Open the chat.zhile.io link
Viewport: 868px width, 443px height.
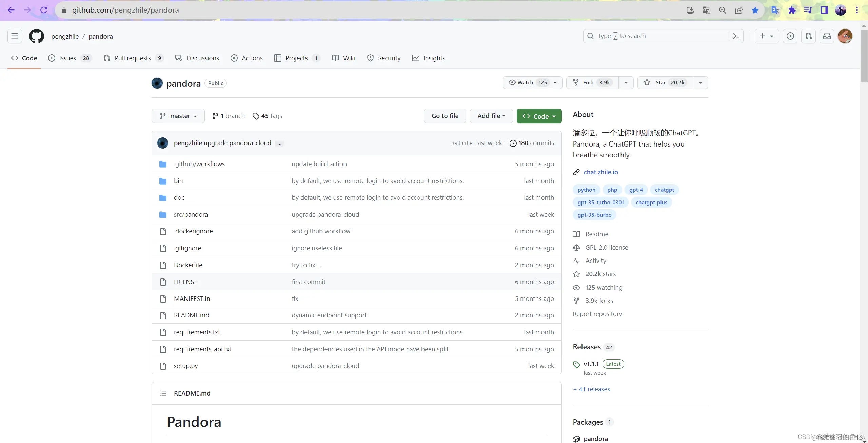coord(600,172)
